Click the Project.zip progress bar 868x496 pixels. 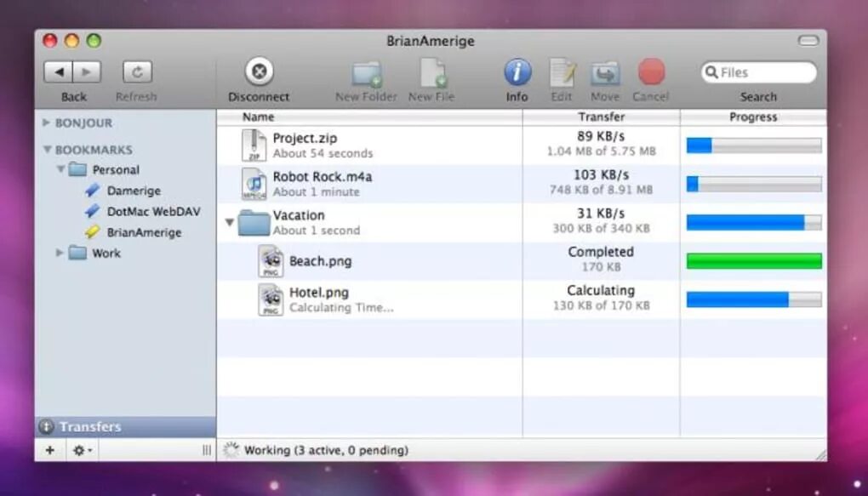point(754,145)
